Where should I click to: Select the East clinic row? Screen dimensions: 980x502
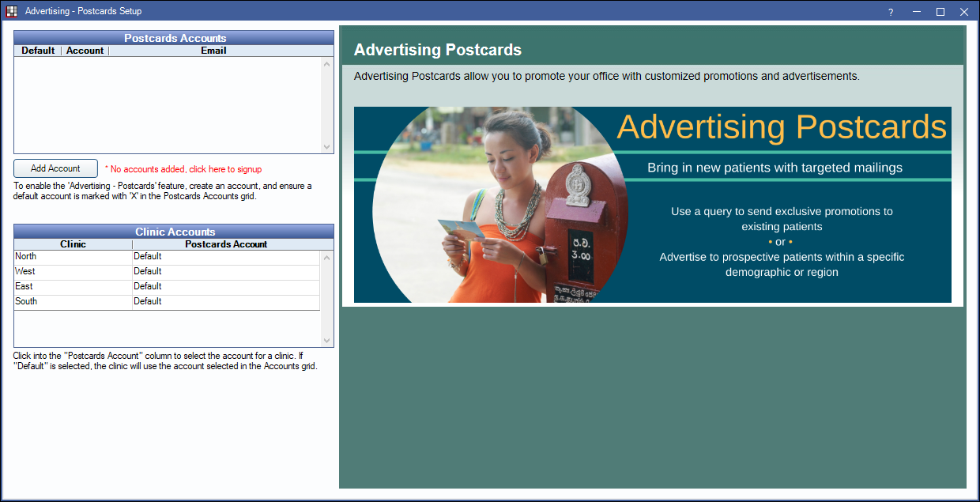[73, 287]
